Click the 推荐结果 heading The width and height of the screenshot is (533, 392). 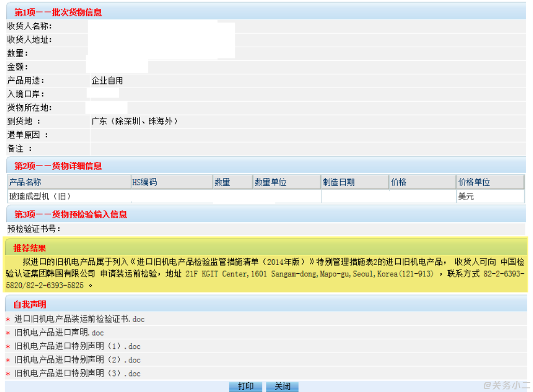(30, 248)
